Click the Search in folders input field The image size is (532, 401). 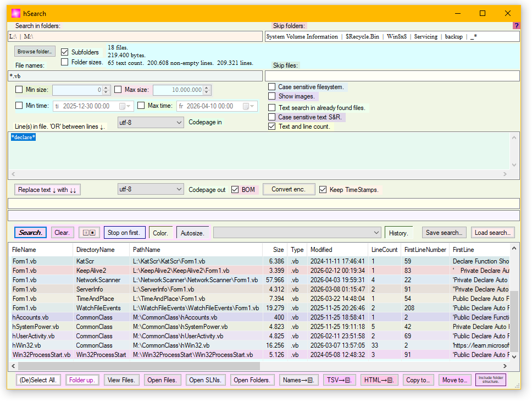coord(135,36)
